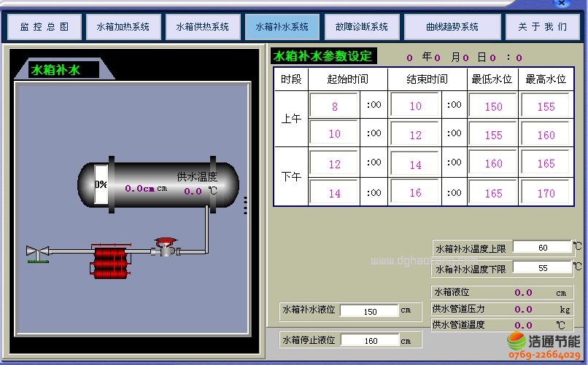The height and width of the screenshot is (365, 588).
Task: Open the 监控总图 overview page
Action: pyautogui.click(x=44, y=27)
